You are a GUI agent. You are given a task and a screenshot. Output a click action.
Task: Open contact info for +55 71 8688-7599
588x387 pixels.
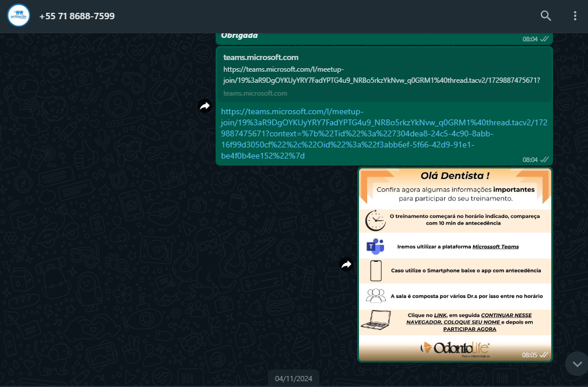tap(77, 16)
